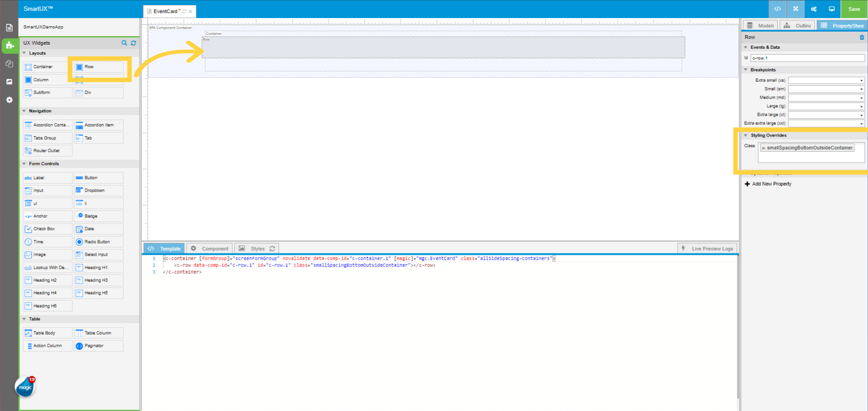The image size is (868, 411).
Task: Click the search magnifier in UX Widgets panel
Action: (124, 43)
